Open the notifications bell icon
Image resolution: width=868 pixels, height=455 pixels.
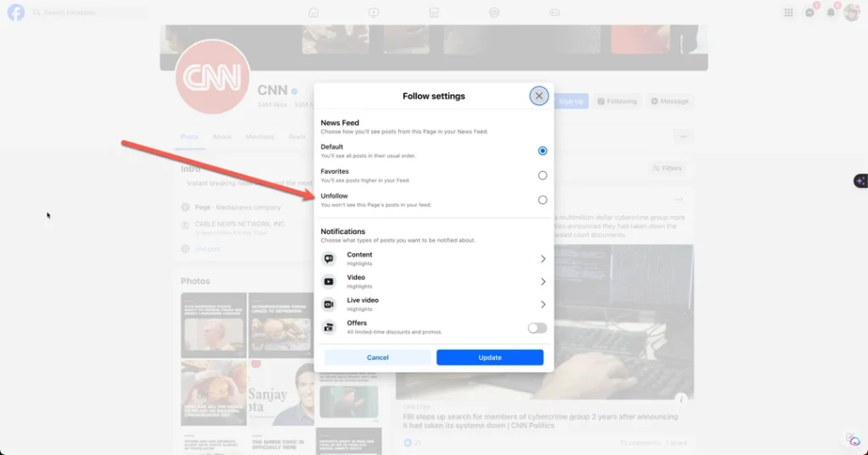[x=831, y=12]
